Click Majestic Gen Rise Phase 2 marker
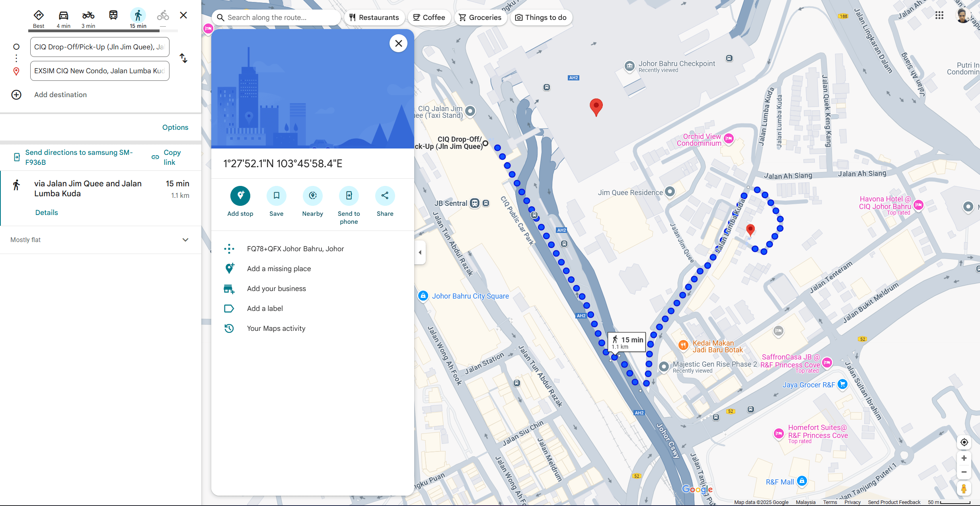 pyautogui.click(x=664, y=367)
